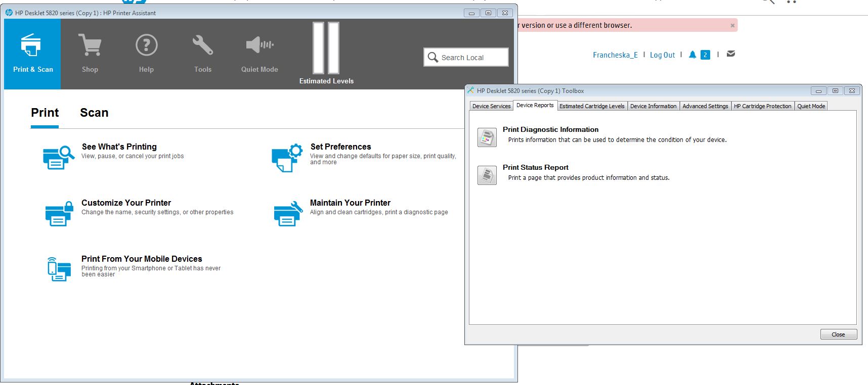Toggle Quiet Mode speaker icon
The image size is (868, 385).
point(259,44)
